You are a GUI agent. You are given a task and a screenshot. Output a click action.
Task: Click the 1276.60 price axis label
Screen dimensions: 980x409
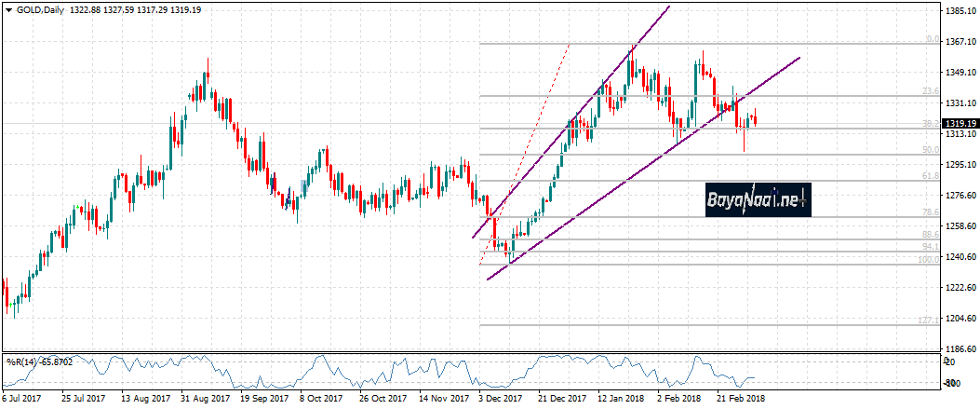tap(959, 196)
